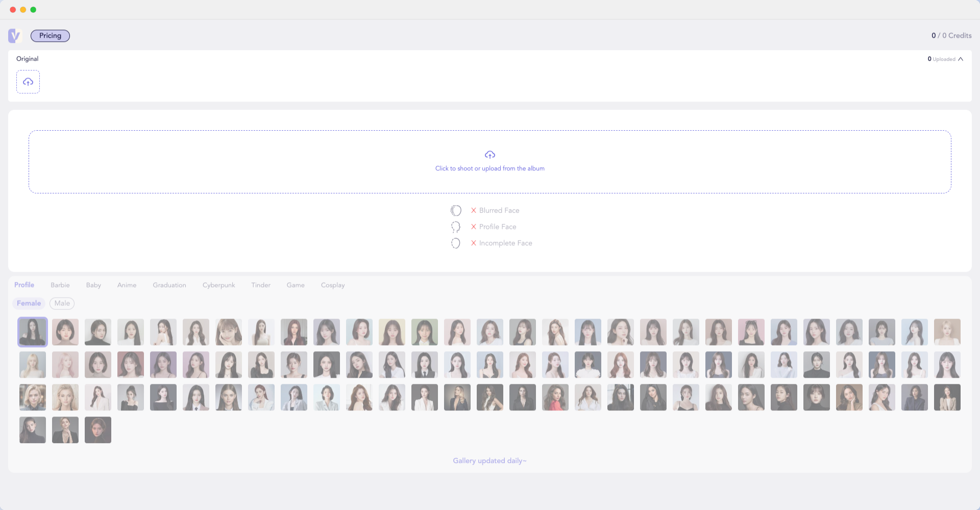Click the Profile Face silhouette icon
This screenshot has height=510, width=980.
point(456,227)
